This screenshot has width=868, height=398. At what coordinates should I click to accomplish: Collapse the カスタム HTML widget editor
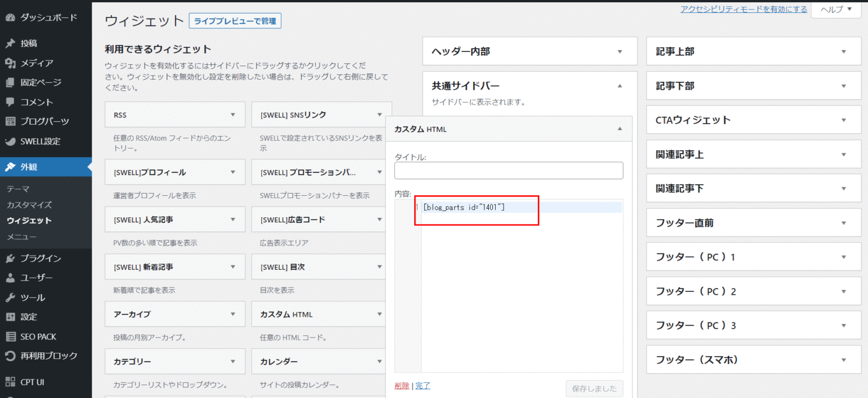[619, 128]
